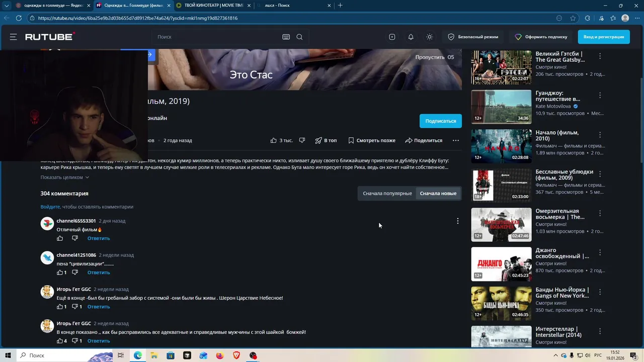Open options for Гуанджоу video
Viewport: 644px width, 362px height.
click(600, 95)
